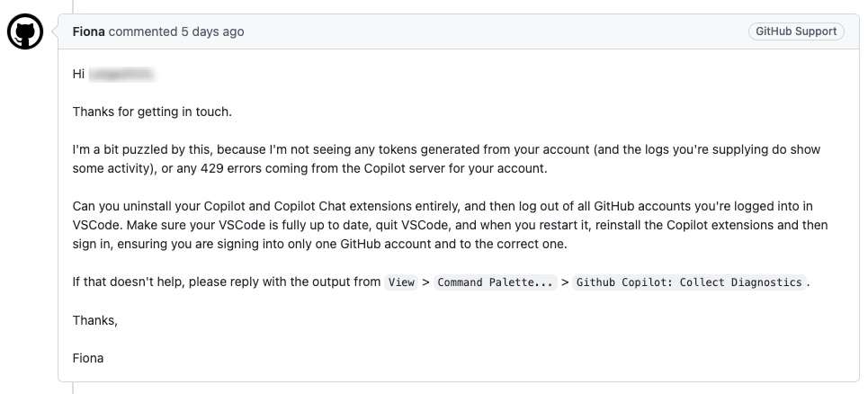This screenshot has height=394, width=868.
Task: Click the '>' between View and Command Palette
Action: [x=425, y=282]
